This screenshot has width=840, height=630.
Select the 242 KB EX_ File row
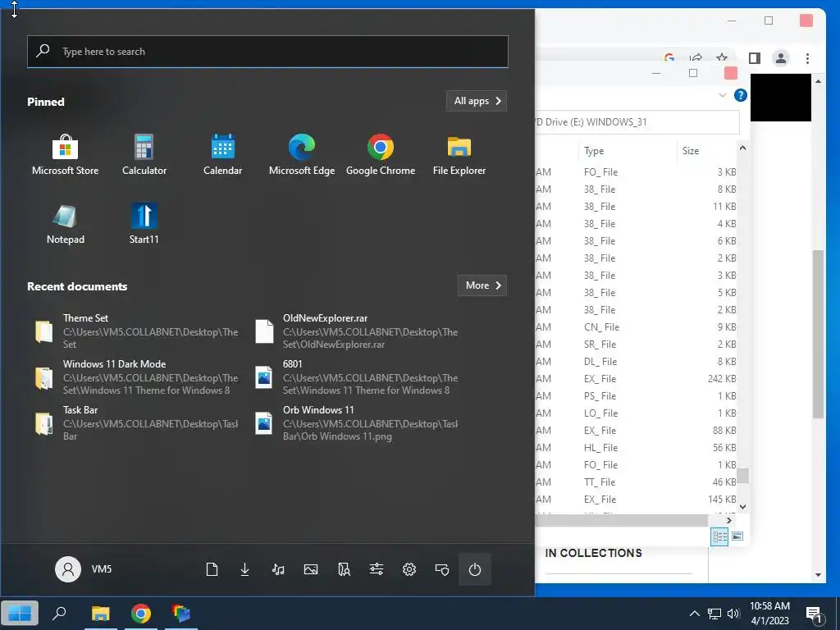[x=637, y=379]
